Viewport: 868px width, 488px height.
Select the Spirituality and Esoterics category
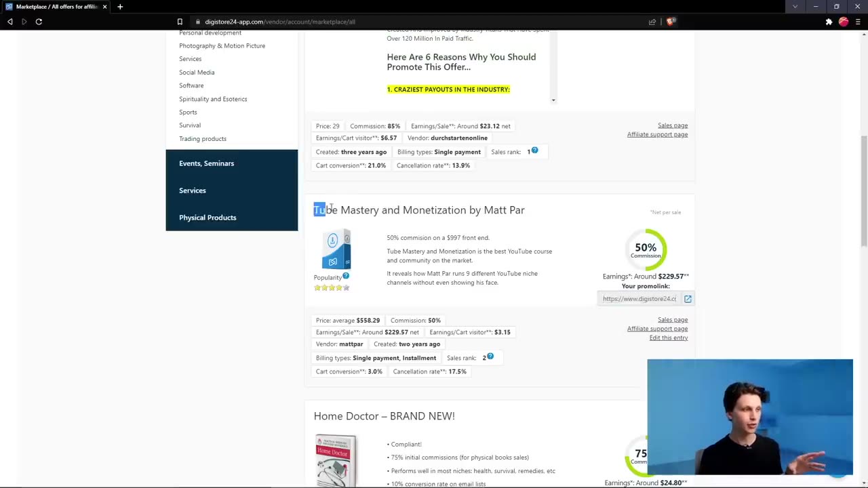tap(213, 99)
